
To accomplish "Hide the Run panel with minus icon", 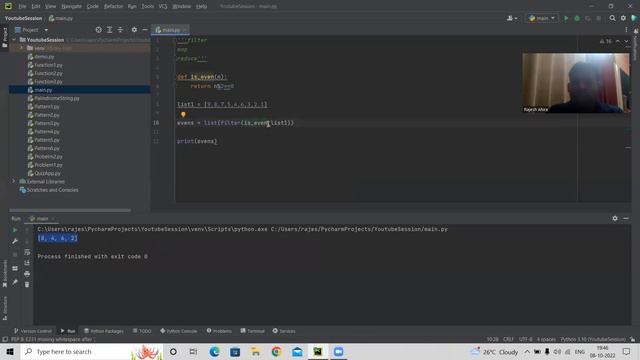I will click(626, 219).
